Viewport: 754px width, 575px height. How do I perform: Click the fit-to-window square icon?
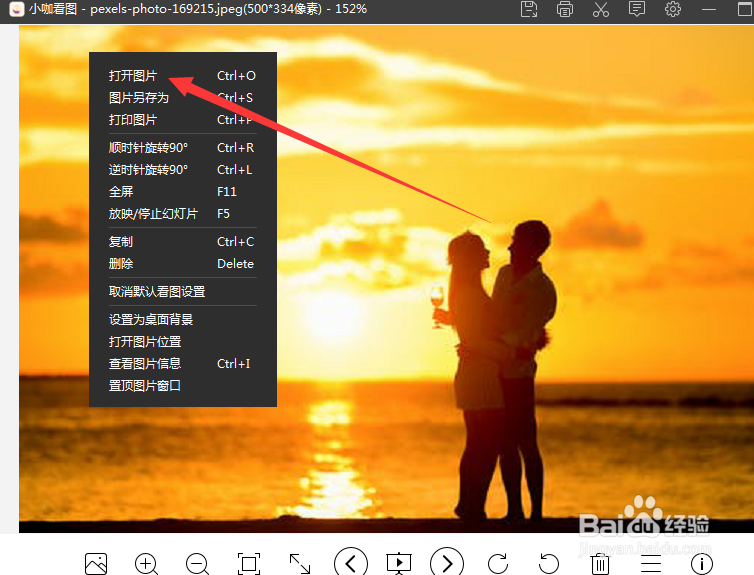(x=249, y=563)
